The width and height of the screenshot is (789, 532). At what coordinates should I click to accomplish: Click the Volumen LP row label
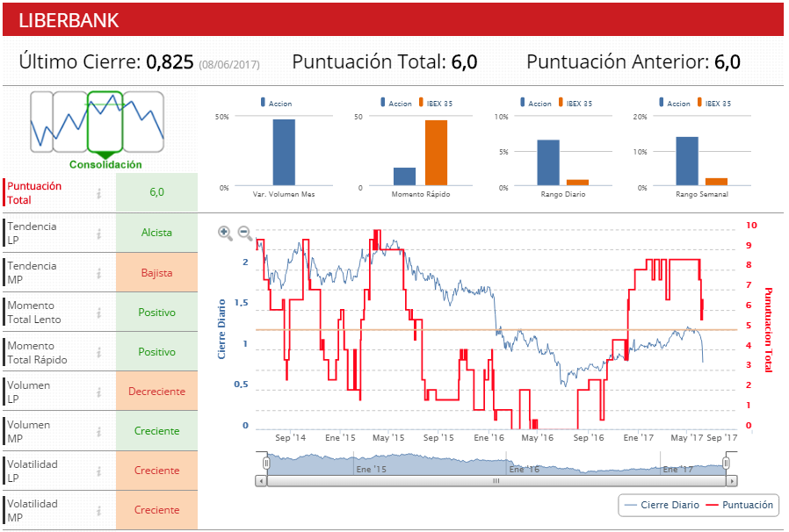pyautogui.click(x=28, y=392)
